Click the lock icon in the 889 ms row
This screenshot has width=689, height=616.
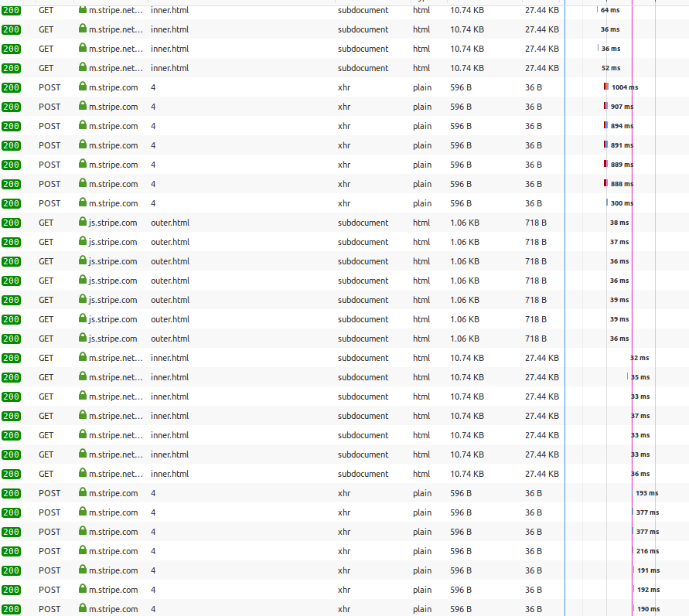pyautogui.click(x=83, y=164)
